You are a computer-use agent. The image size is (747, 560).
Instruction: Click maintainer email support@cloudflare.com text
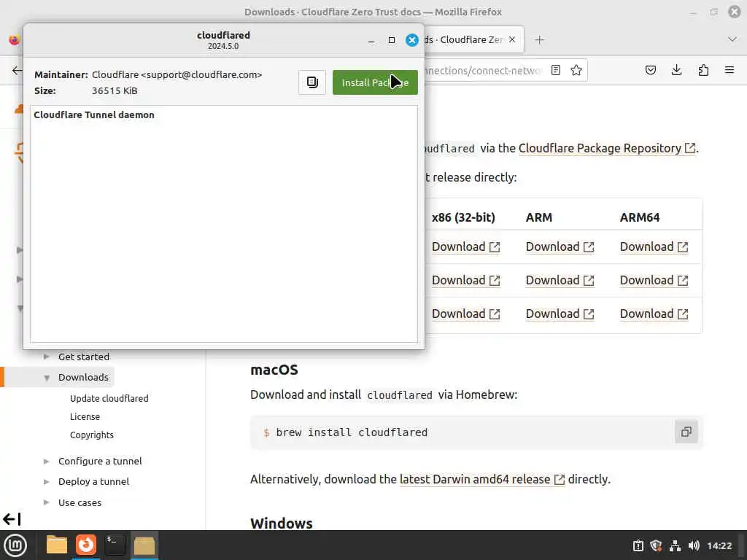tap(201, 75)
